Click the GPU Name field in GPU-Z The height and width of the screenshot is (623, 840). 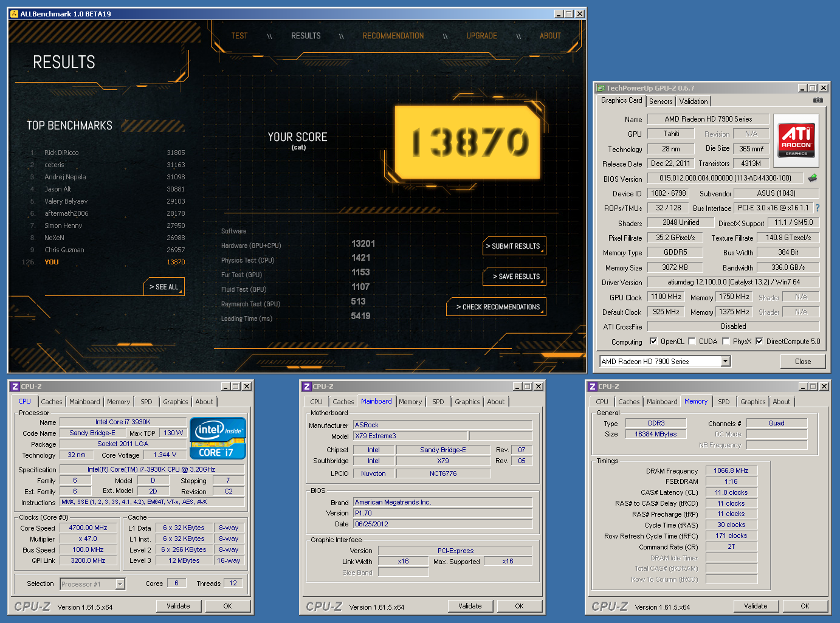[x=708, y=119]
